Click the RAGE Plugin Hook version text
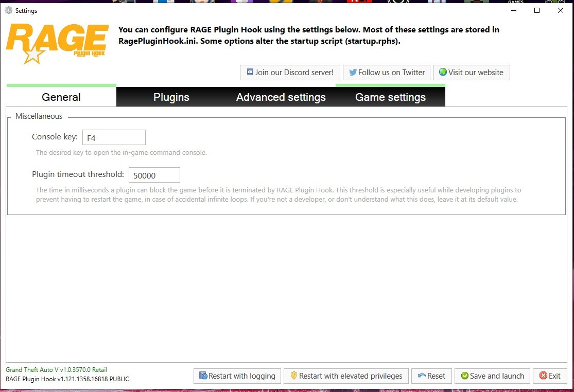This screenshot has height=392, width=574. click(67, 379)
